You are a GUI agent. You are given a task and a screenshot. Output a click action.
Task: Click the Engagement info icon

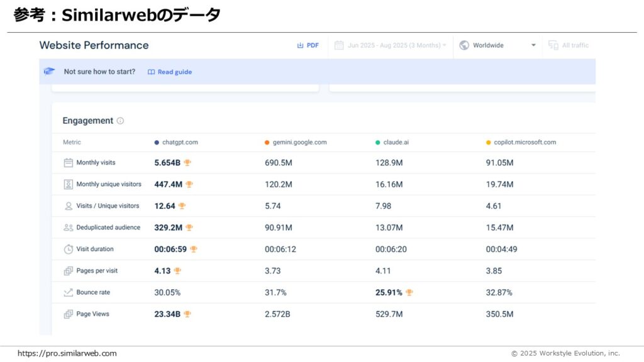pyautogui.click(x=120, y=121)
